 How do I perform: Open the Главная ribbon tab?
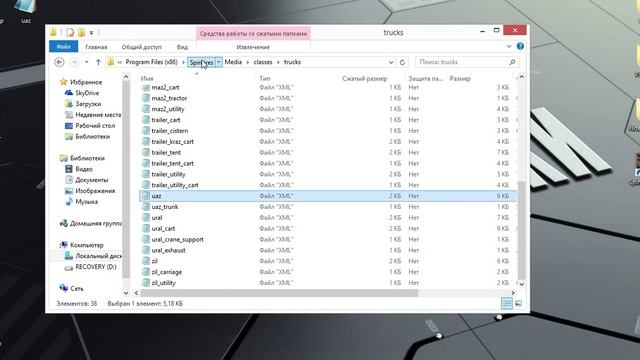tap(96, 47)
